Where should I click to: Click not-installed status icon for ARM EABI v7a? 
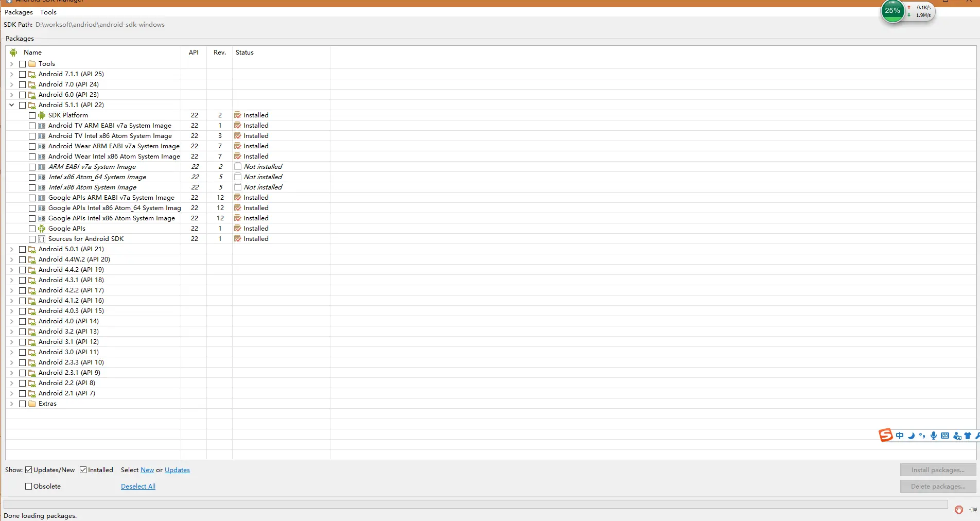click(238, 167)
